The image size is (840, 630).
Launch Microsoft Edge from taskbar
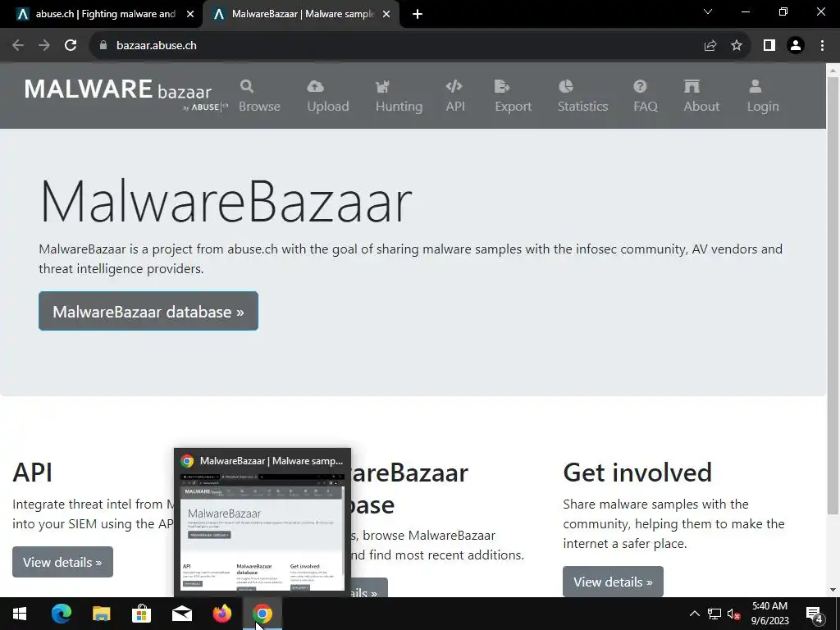coord(61,614)
